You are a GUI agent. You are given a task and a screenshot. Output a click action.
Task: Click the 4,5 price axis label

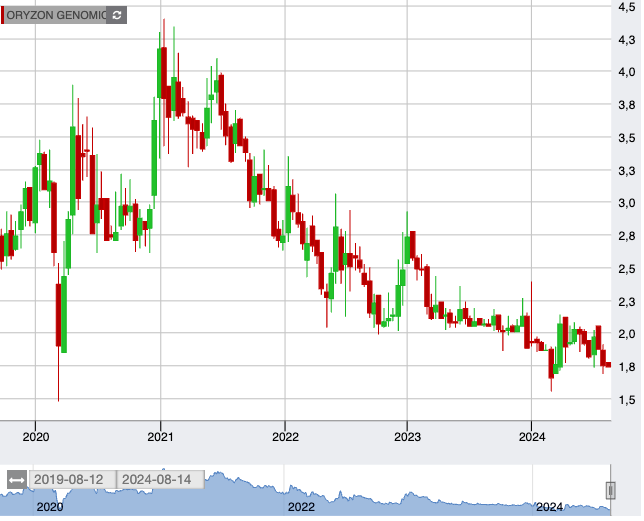pos(627,7)
